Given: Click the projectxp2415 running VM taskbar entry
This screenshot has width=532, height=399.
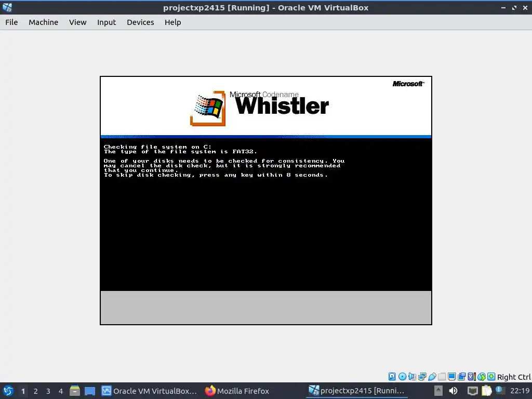Looking at the screenshot, I should (x=356, y=391).
